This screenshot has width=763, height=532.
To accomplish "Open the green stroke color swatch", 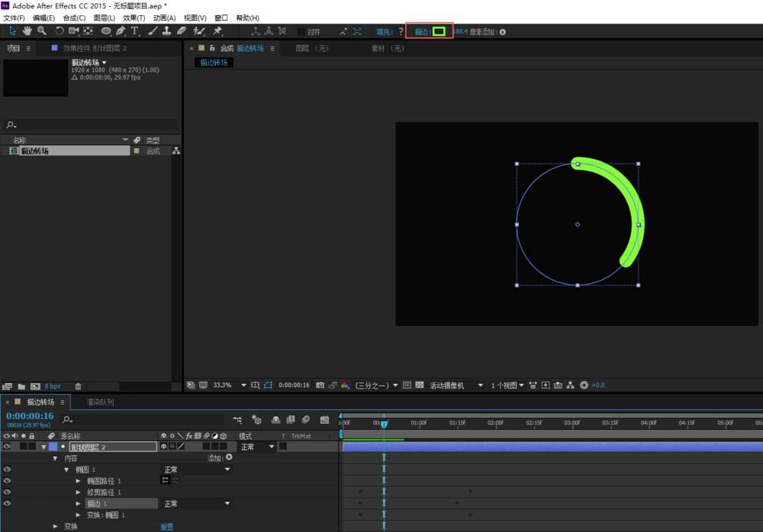I will coord(439,31).
